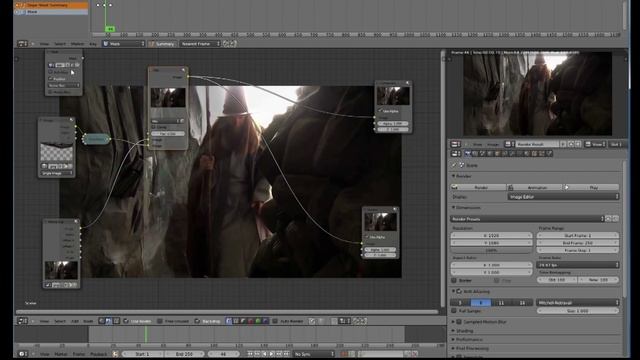Click the compositing node tree type icon

[x=108, y=321]
